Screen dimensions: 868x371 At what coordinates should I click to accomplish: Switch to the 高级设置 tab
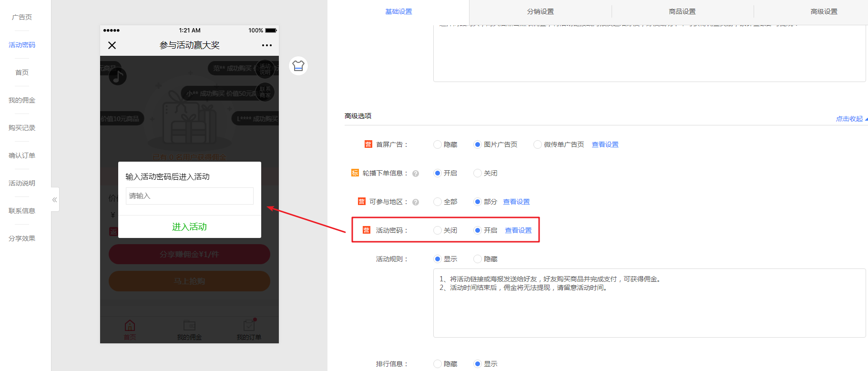pyautogui.click(x=824, y=11)
